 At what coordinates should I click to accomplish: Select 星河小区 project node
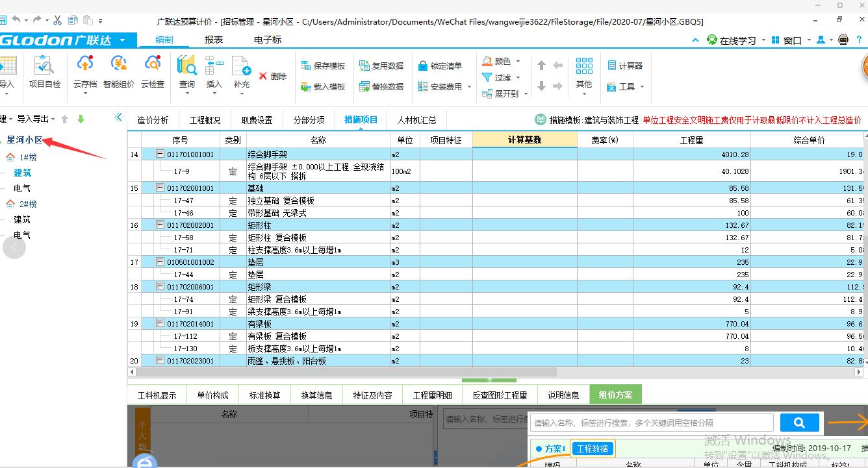pos(25,140)
